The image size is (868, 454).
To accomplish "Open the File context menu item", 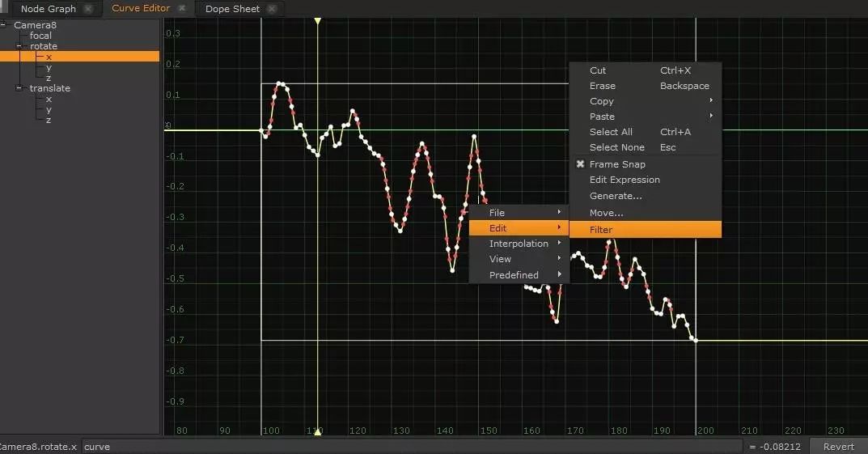I will (x=519, y=213).
